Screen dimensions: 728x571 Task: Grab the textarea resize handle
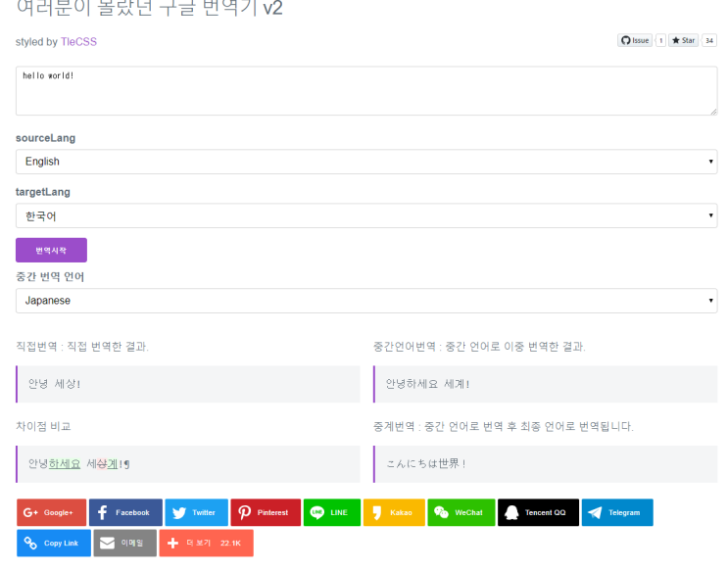pos(713,112)
